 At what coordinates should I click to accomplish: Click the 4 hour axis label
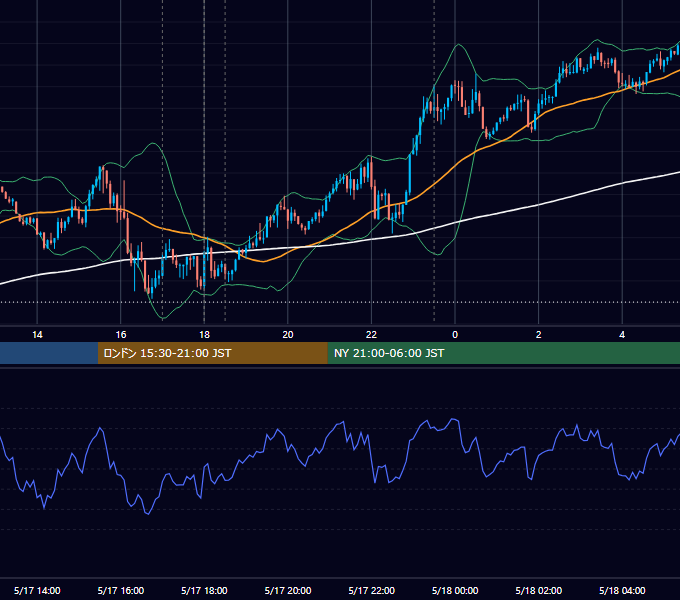coord(622,335)
